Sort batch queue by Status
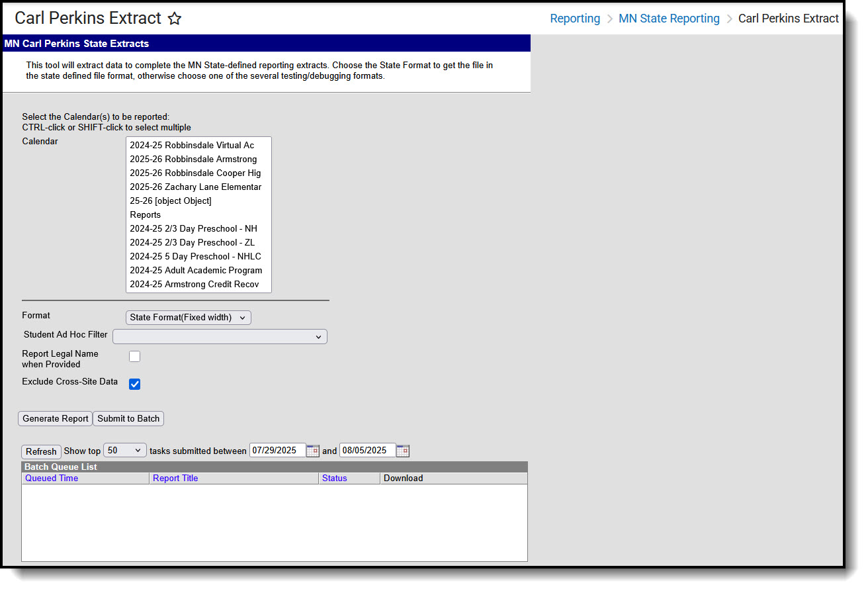 click(x=335, y=478)
